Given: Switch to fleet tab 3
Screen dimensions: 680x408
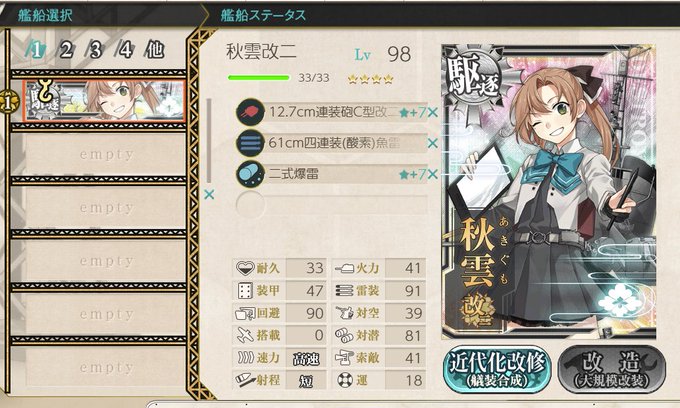Looking at the screenshot, I should tap(95, 50).
